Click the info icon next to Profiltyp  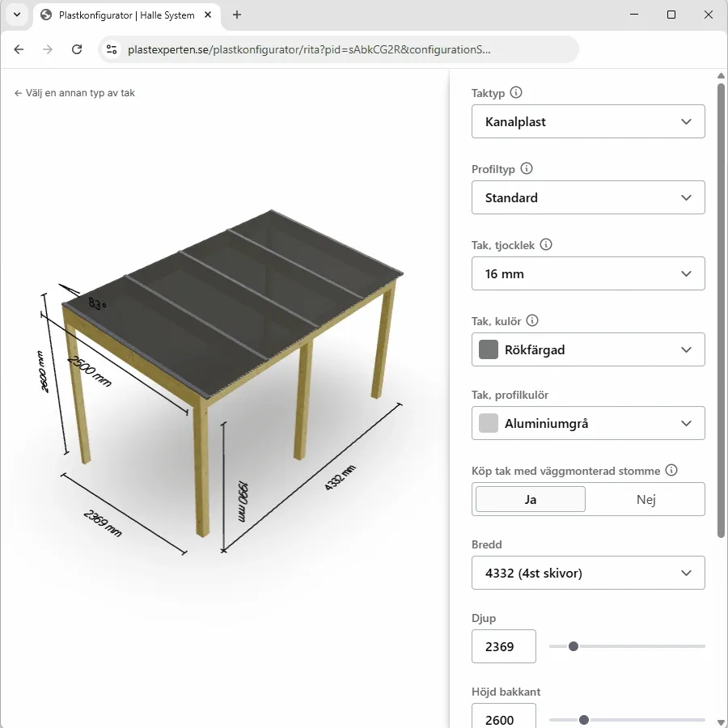[x=527, y=168]
